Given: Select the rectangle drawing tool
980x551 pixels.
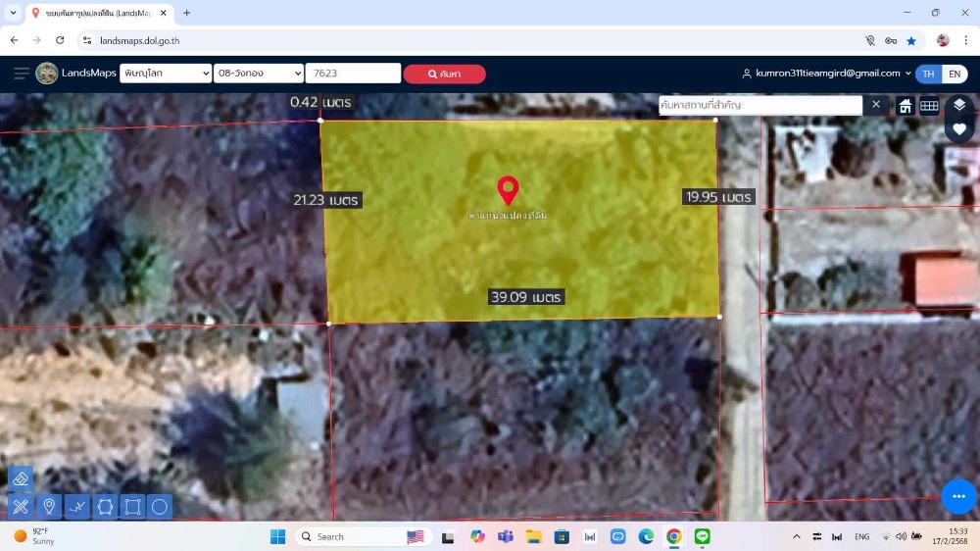Looking at the screenshot, I should (132, 506).
